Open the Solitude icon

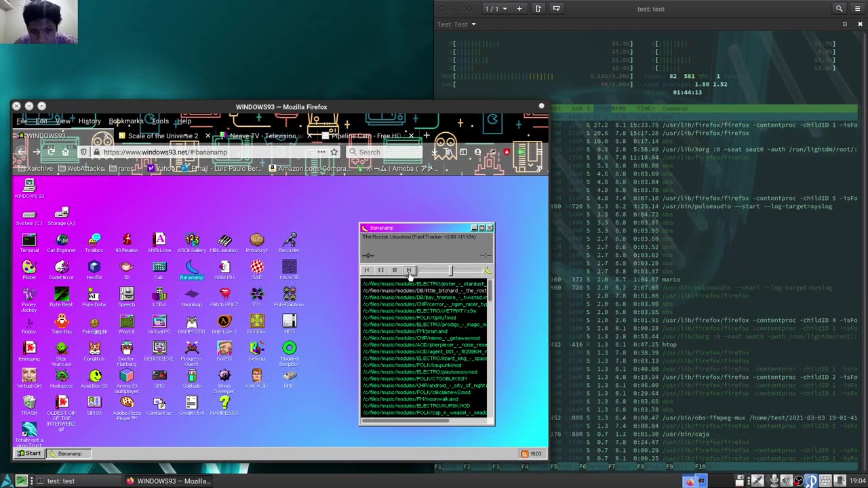(192, 379)
